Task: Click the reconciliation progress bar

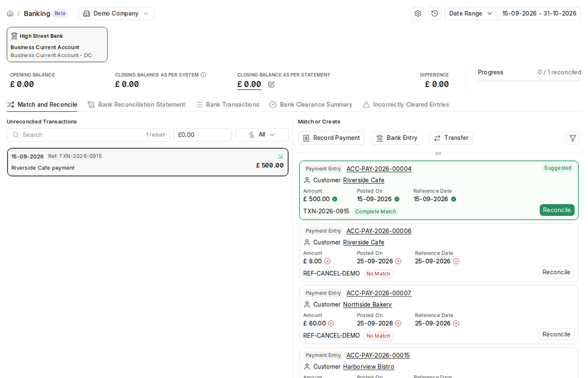Action: point(530,81)
